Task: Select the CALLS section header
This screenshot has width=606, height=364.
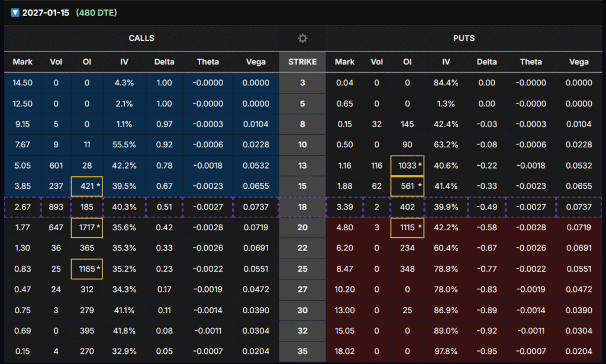Action: pyautogui.click(x=141, y=38)
